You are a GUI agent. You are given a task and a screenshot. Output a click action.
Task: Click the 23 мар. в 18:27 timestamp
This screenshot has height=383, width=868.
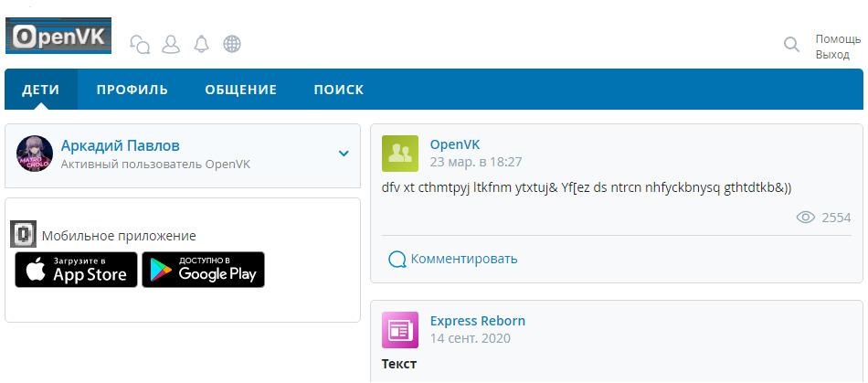click(x=476, y=162)
